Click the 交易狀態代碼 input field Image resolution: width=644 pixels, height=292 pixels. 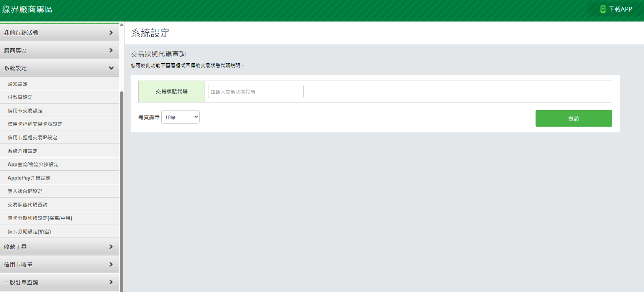click(256, 92)
